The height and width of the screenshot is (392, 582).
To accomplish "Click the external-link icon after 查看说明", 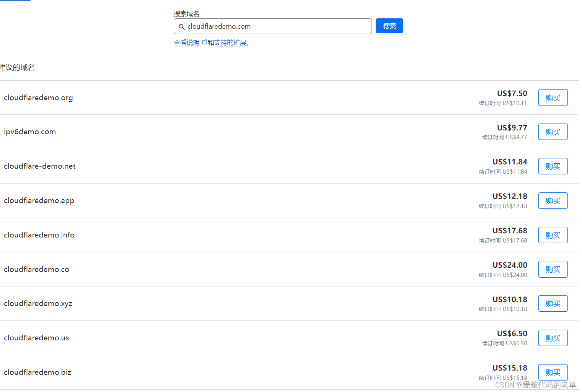I will (204, 42).
